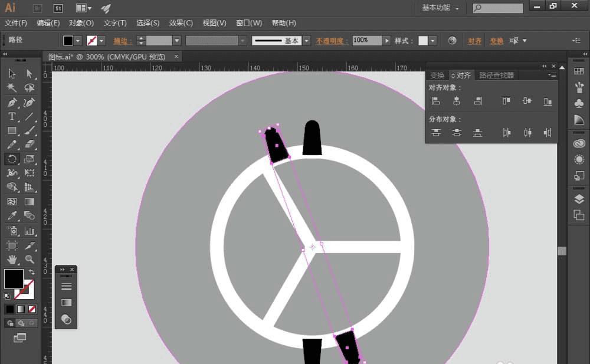Select the Lasso tool
Screen dimensions: 590x364
(29, 88)
